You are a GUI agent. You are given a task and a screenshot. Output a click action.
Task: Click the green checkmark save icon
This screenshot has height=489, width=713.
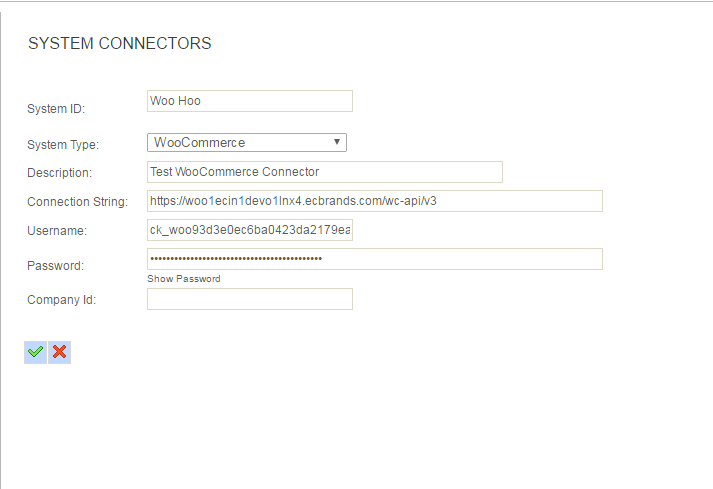pos(35,352)
